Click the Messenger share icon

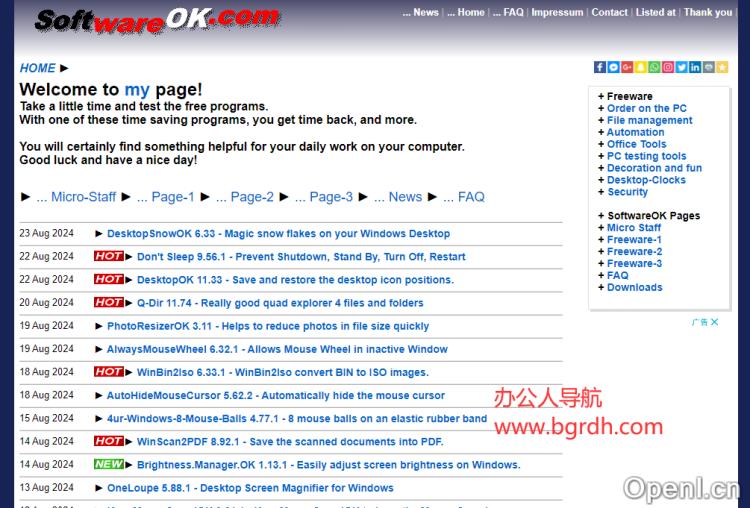613,67
